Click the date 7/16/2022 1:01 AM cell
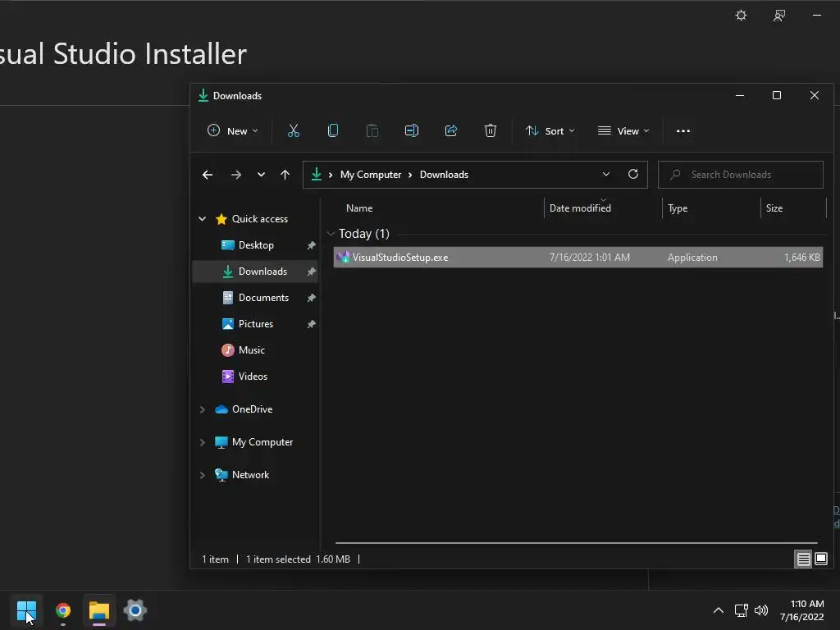The image size is (840, 630). tap(589, 257)
